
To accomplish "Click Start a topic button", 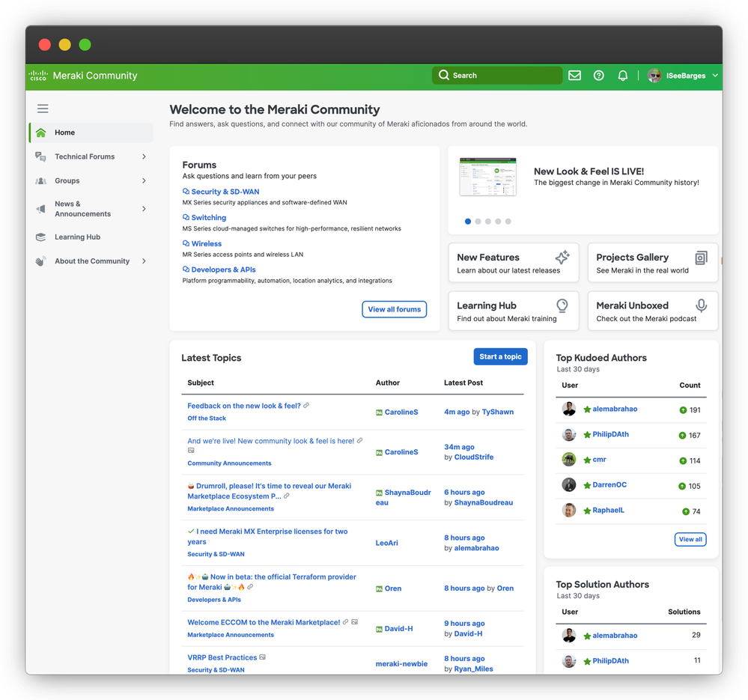I will pos(500,356).
